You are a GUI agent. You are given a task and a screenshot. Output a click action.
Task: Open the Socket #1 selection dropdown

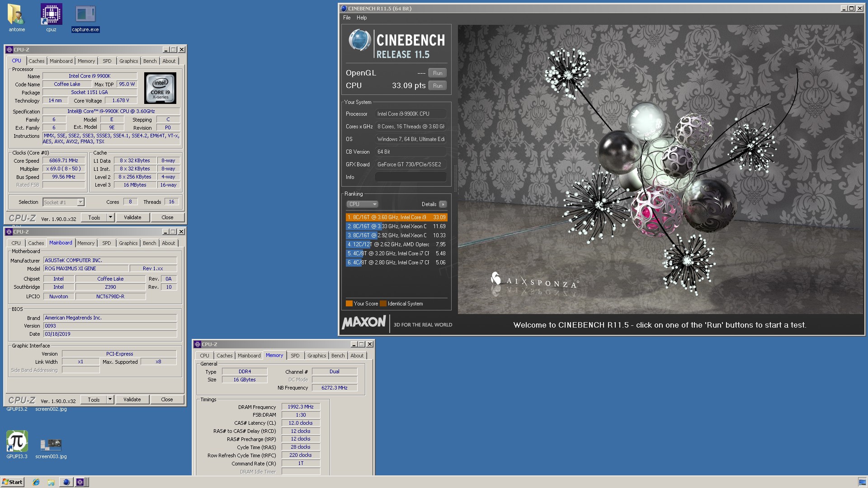click(x=80, y=202)
